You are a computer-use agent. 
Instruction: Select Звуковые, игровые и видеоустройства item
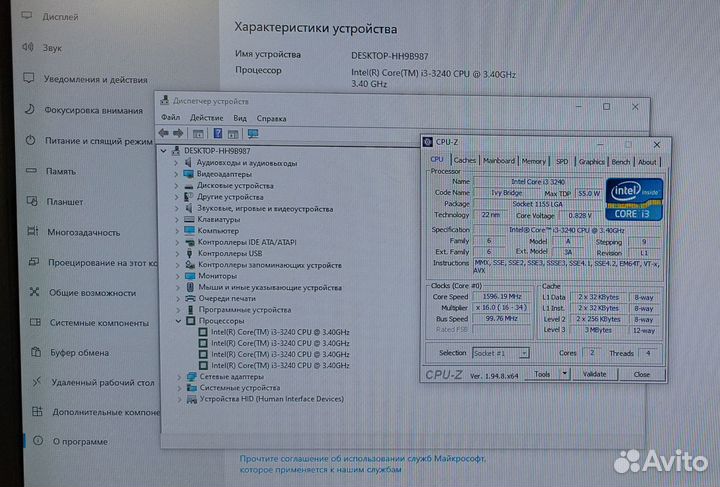tap(265, 208)
